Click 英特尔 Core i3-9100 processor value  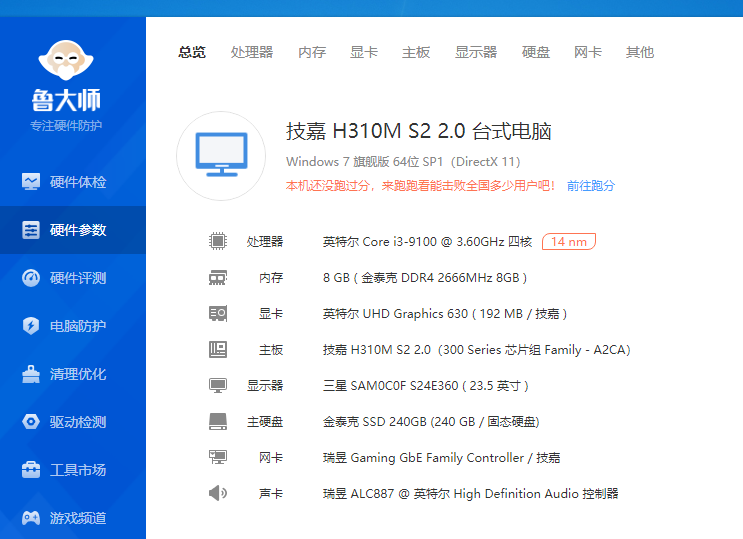pos(427,242)
